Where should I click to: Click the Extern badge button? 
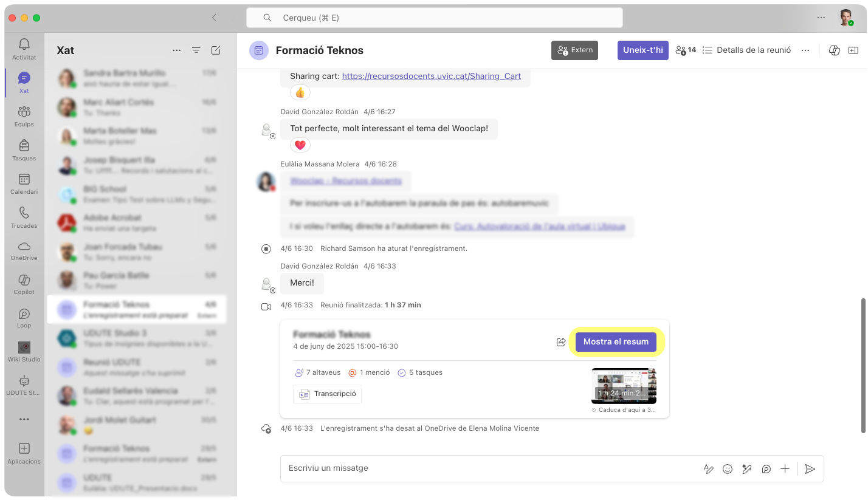pos(574,50)
